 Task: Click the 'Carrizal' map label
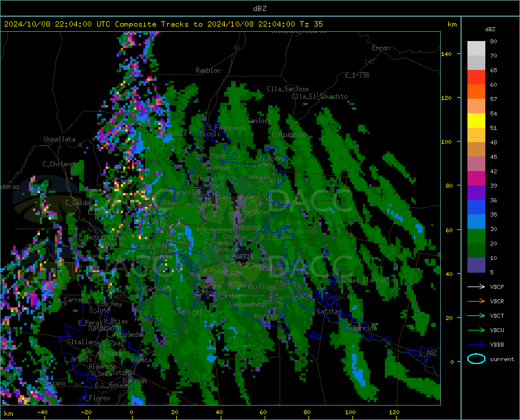[x=188, y=312]
